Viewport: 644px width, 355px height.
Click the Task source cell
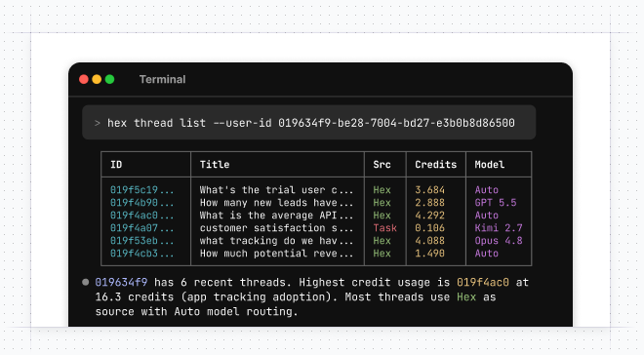point(384,228)
